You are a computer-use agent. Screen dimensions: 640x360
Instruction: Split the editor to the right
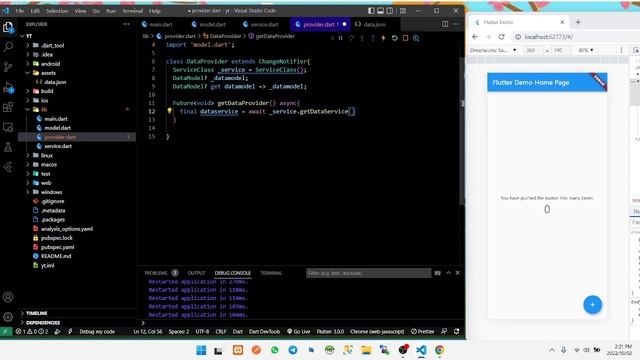(x=445, y=24)
